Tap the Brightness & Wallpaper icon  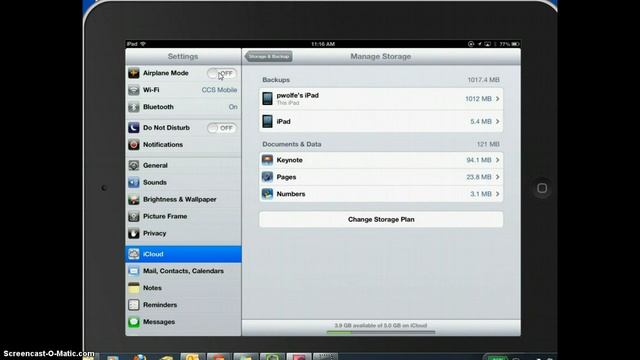133,200
